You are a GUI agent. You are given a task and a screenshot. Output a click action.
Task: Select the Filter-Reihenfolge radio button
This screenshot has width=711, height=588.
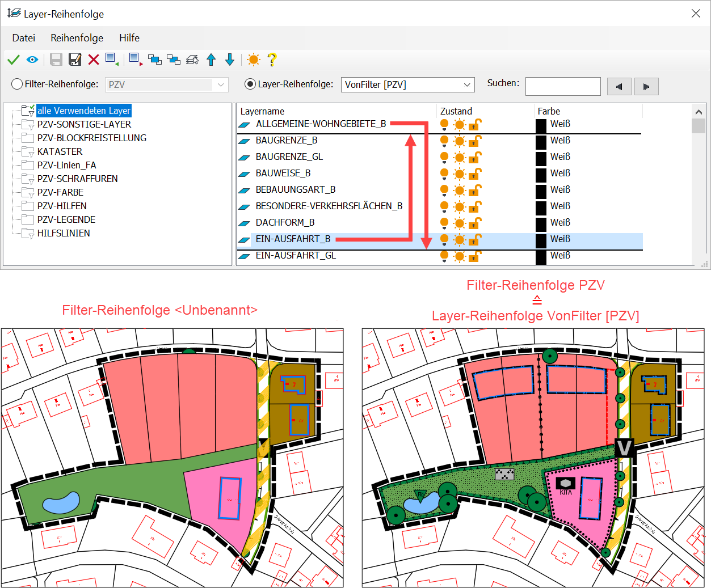pyautogui.click(x=17, y=84)
